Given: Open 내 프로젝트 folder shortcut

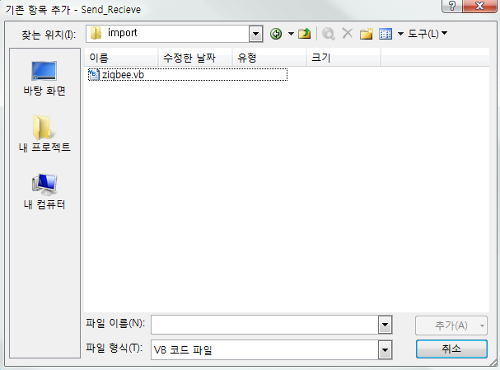Looking at the screenshot, I should tap(44, 134).
